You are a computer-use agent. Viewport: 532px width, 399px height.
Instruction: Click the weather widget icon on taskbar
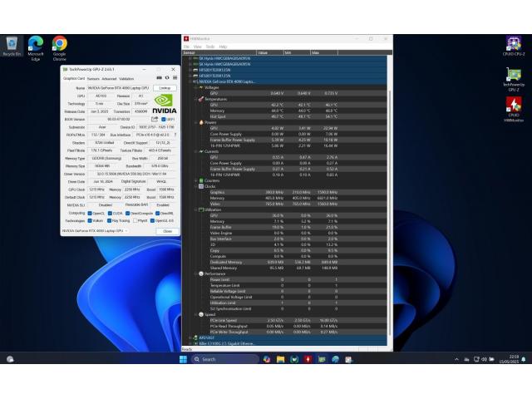(x=10, y=359)
